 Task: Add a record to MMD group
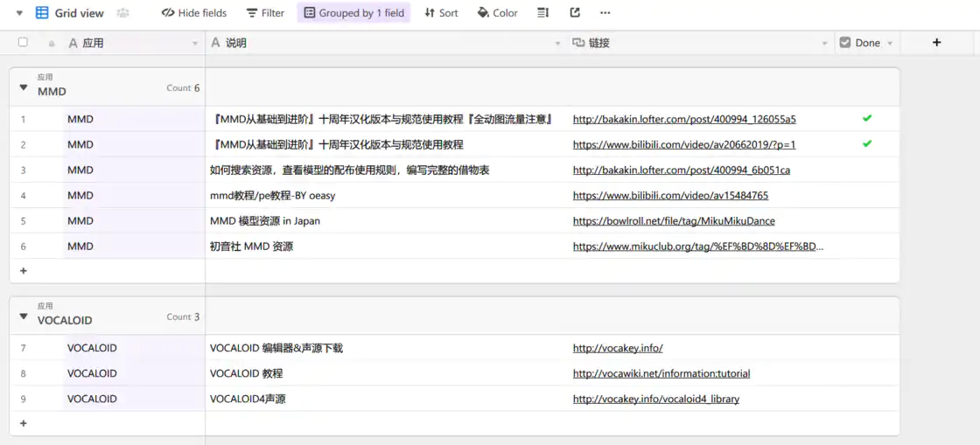tap(24, 271)
